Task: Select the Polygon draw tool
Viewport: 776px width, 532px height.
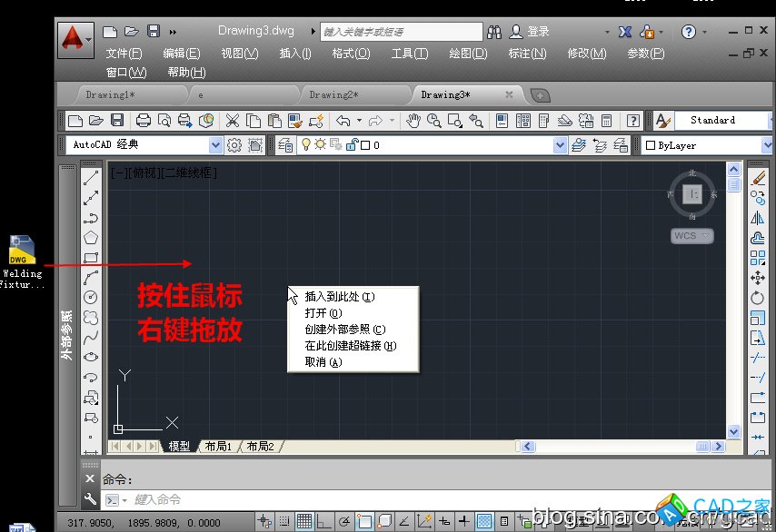Action: click(x=91, y=238)
